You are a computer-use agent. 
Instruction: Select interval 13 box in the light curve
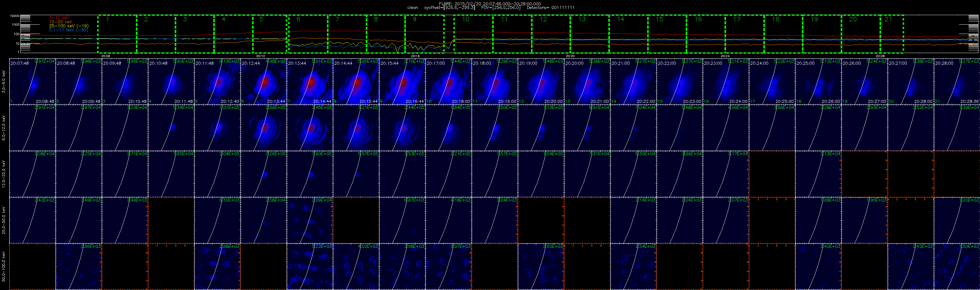pos(590,34)
